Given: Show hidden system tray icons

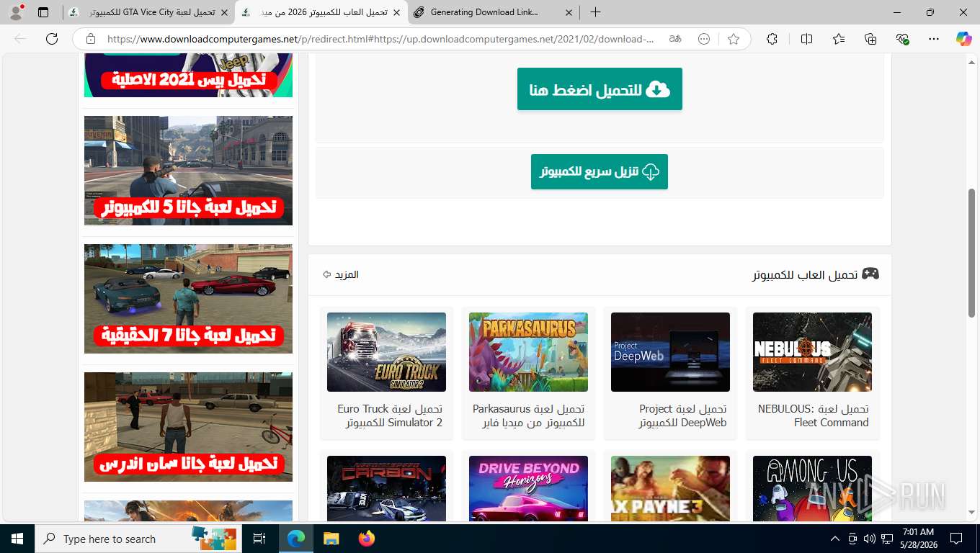Looking at the screenshot, I should [x=835, y=539].
